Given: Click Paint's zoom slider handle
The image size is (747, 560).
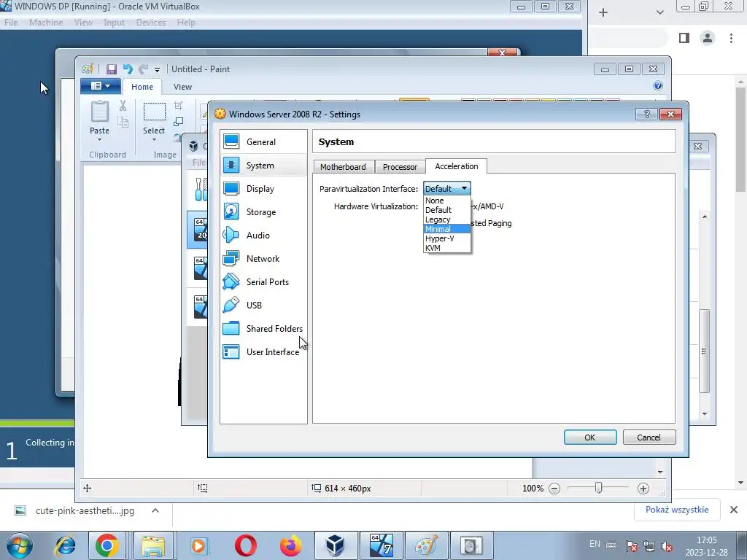Looking at the screenshot, I should (x=598, y=488).
